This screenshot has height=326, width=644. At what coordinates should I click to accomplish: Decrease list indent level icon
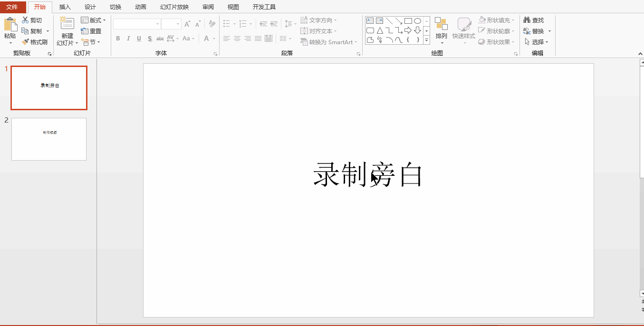pos(263,24)
